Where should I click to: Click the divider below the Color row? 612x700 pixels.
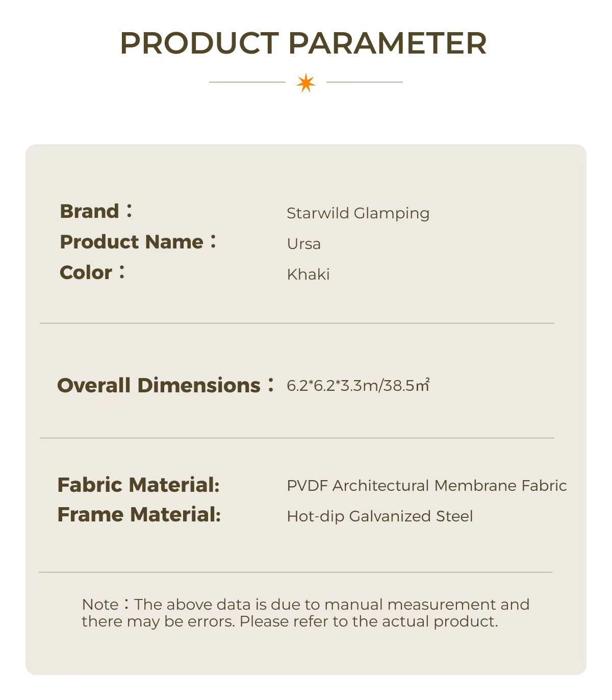click(x=297, y=323)
